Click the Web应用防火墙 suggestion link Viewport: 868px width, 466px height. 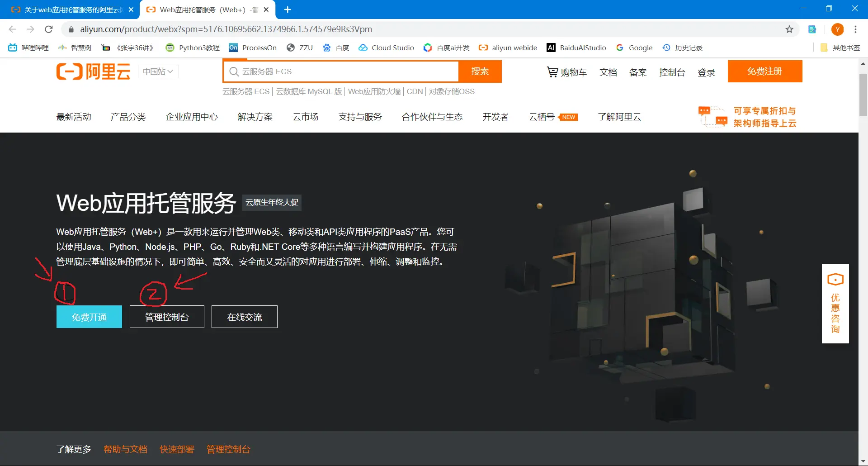[374, 91]
